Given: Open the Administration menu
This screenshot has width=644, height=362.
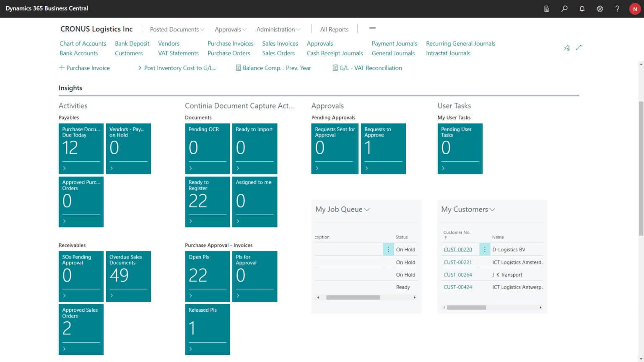Looking at the screenshot, I should [278, 29].
